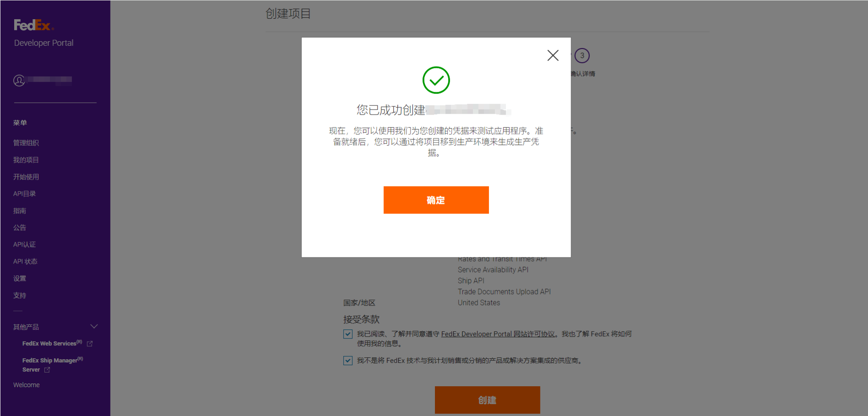The image size is (868, 416).
Task: Open the 设置 menu item
Action: (x=20, y=279)
